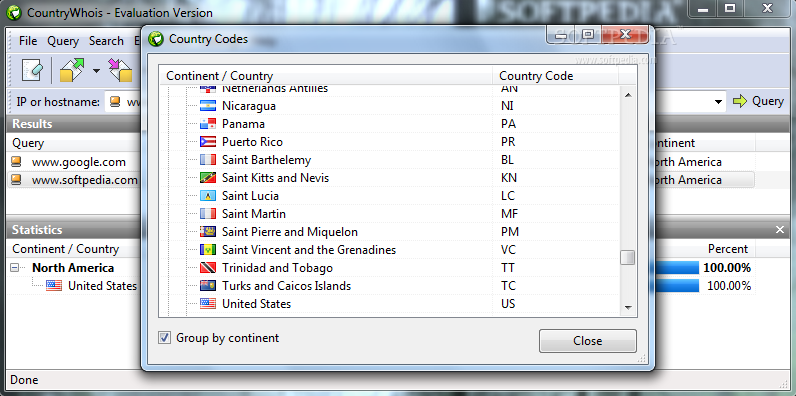Click the Saint Kitts and Nevis flag icon
The width and height of the screenshot is (796, 396).
point(208,178)
